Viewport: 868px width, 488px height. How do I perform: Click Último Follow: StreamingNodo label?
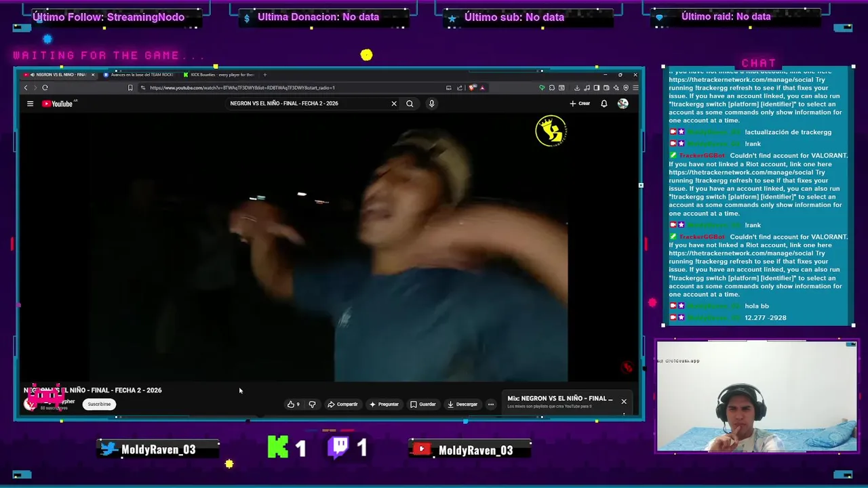point(108,17)
